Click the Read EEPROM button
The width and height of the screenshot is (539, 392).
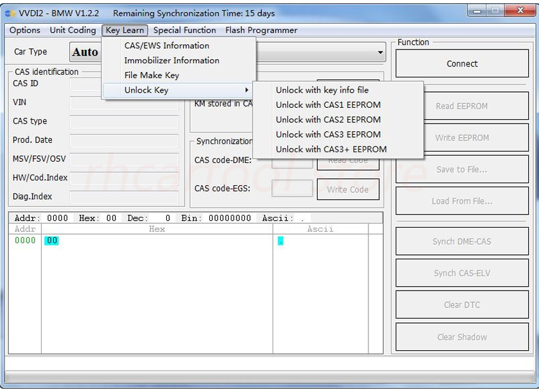pos(476,107)
